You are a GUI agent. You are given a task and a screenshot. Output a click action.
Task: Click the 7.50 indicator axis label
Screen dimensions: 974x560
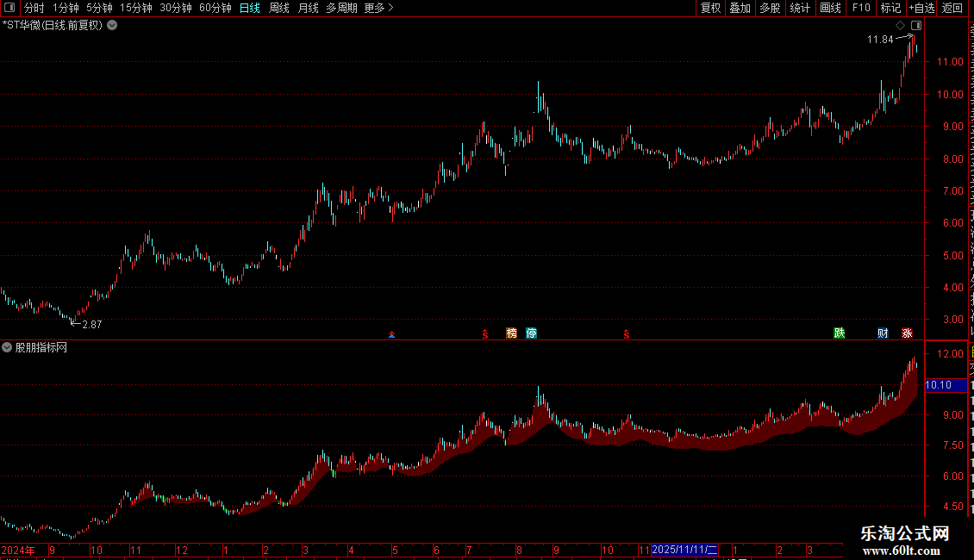[x=952, y=445]
